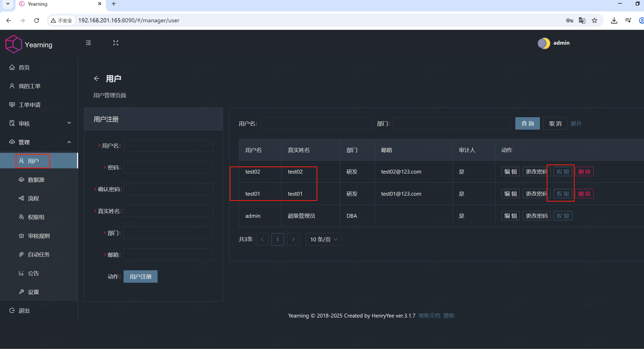Image resolution: width=644 pixels, height=349 pixels.
Task: Collapse the 管理 sidebar menu
Action: click(x=24, y=142)
